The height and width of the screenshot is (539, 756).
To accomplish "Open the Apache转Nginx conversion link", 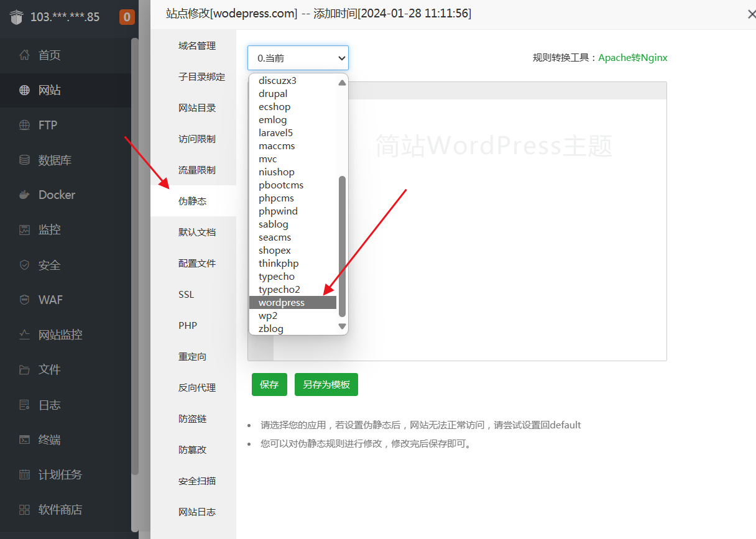I will tap(632, 58).
